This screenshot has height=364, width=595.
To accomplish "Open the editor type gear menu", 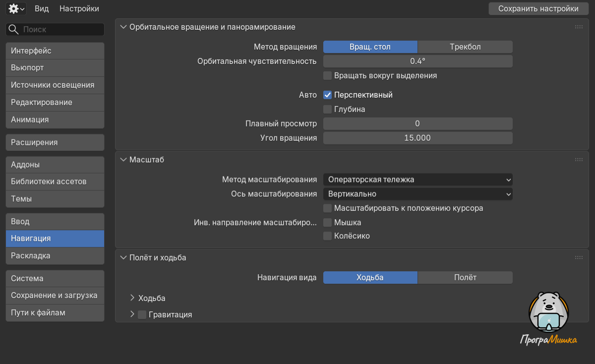I will pyautogui.click(x=16, y=8).
